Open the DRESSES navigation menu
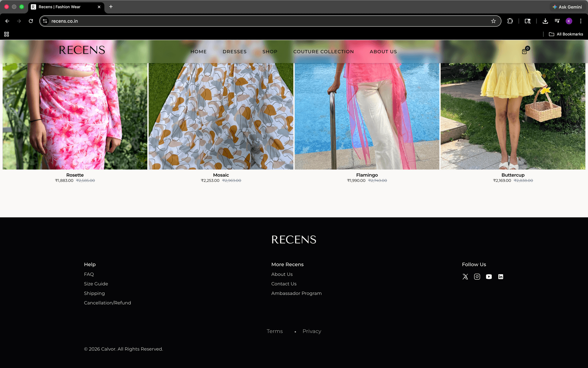 tap(235, 52)
